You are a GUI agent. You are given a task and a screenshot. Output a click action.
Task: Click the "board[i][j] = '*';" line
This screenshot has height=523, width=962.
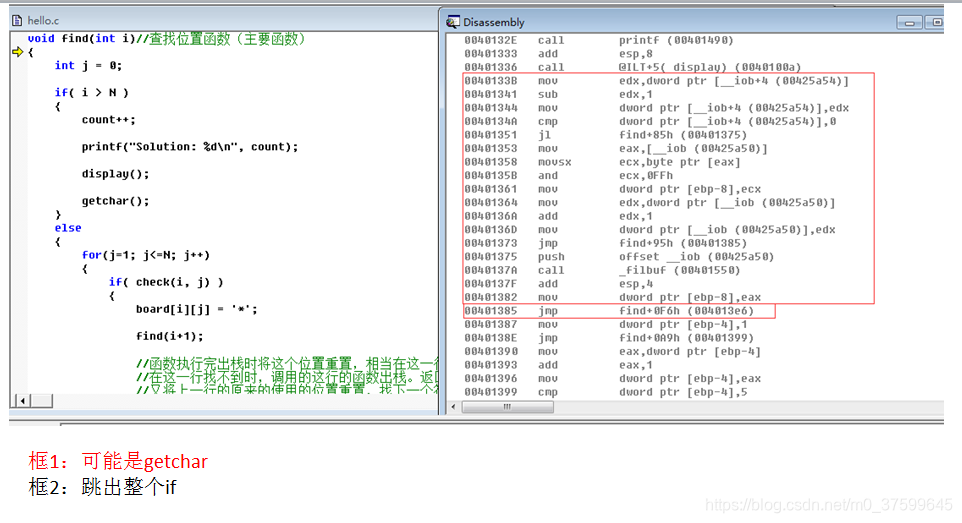tap(196, 309)
